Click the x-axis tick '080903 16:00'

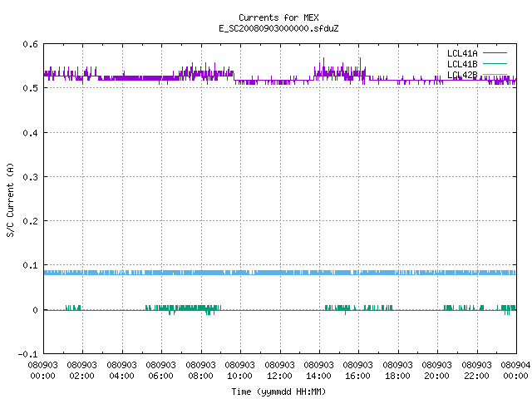click(358, 370)
